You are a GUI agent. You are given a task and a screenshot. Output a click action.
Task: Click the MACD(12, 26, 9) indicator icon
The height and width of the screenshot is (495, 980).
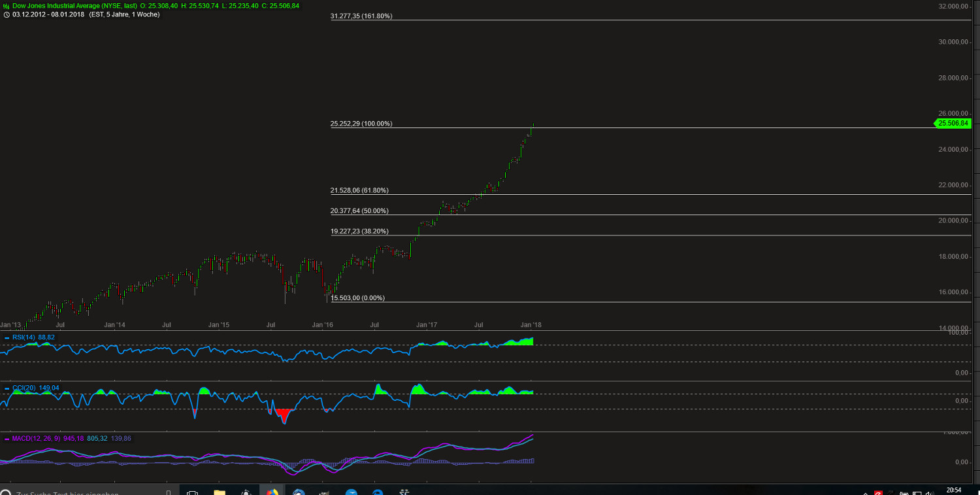[7, 438]
